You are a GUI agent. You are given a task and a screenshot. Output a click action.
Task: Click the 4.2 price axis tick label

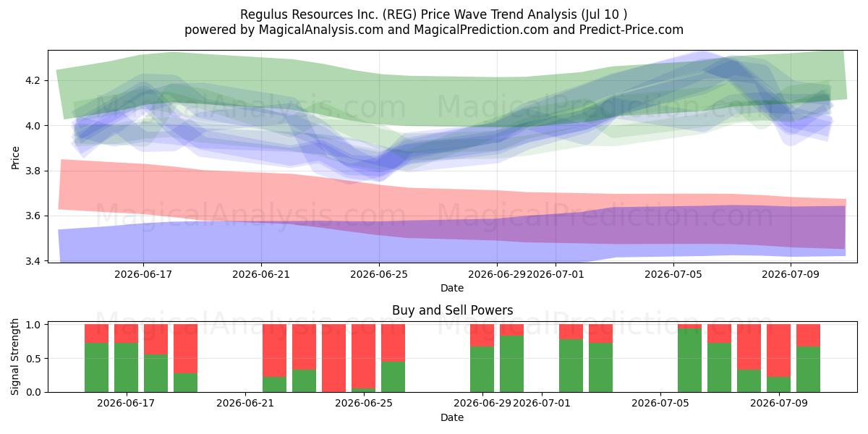[35, 80]
